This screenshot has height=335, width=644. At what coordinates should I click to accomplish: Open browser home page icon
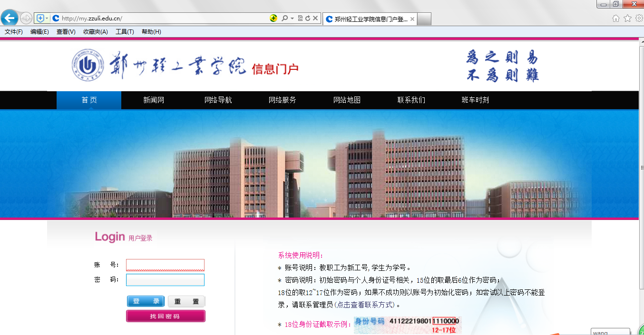[x=616, y=18]
